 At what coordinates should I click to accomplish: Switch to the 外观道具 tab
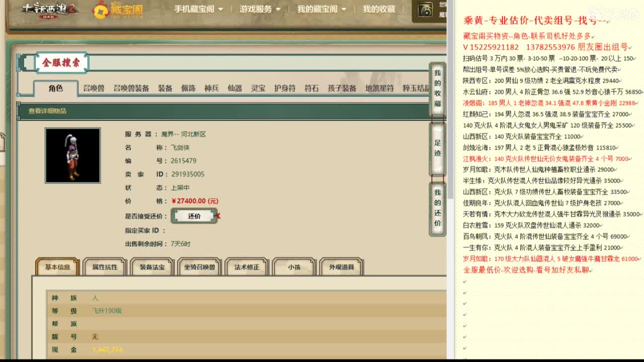pos(342,267)
